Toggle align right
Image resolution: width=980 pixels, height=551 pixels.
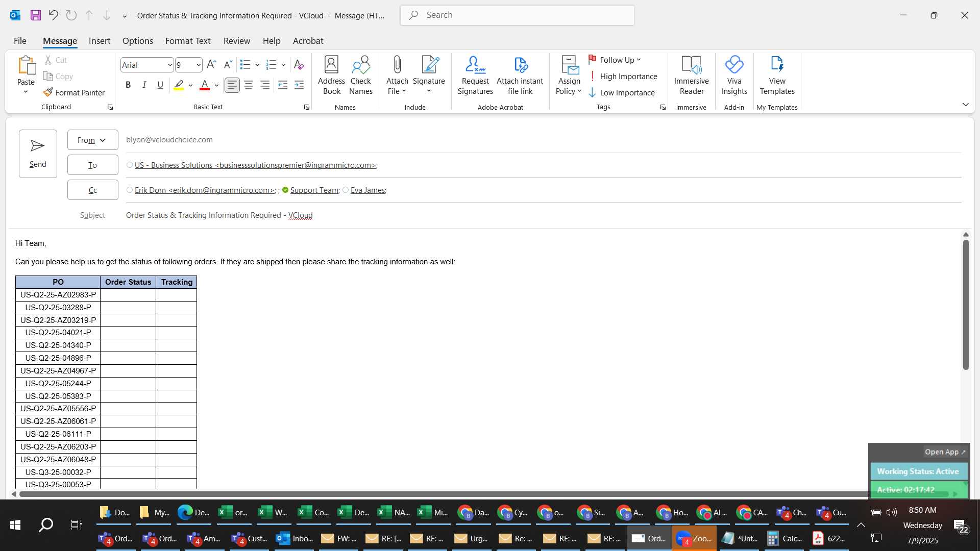click(264, 85)
